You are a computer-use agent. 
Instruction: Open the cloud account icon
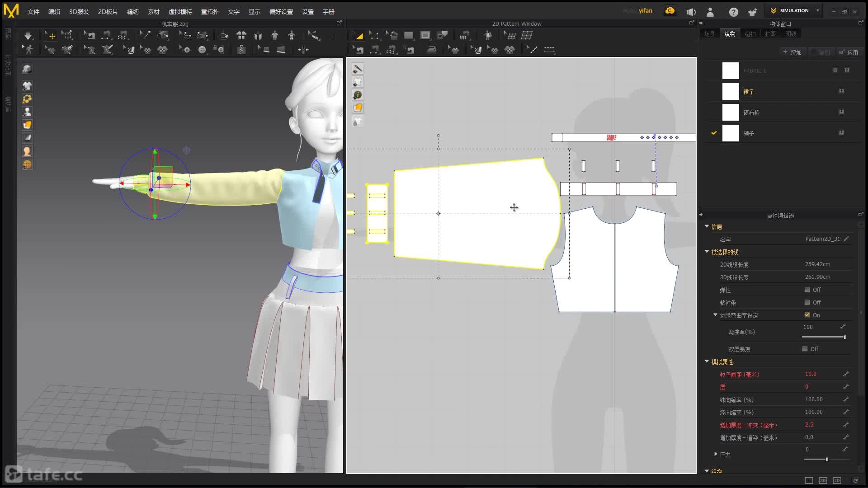670,11
